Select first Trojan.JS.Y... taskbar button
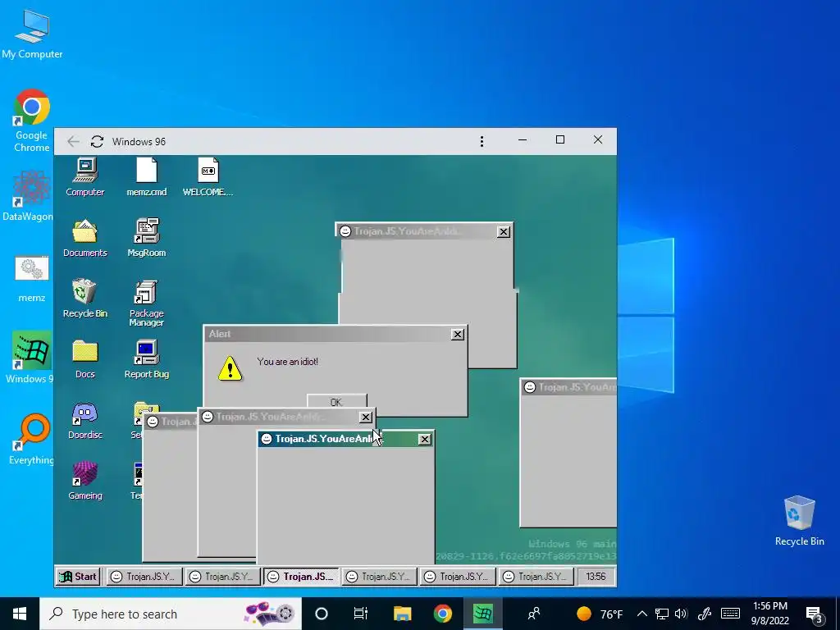 (x=144, y=577)
